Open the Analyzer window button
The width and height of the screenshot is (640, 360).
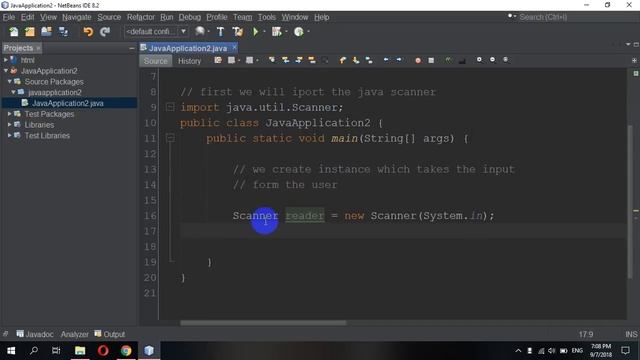pos(75,334)
